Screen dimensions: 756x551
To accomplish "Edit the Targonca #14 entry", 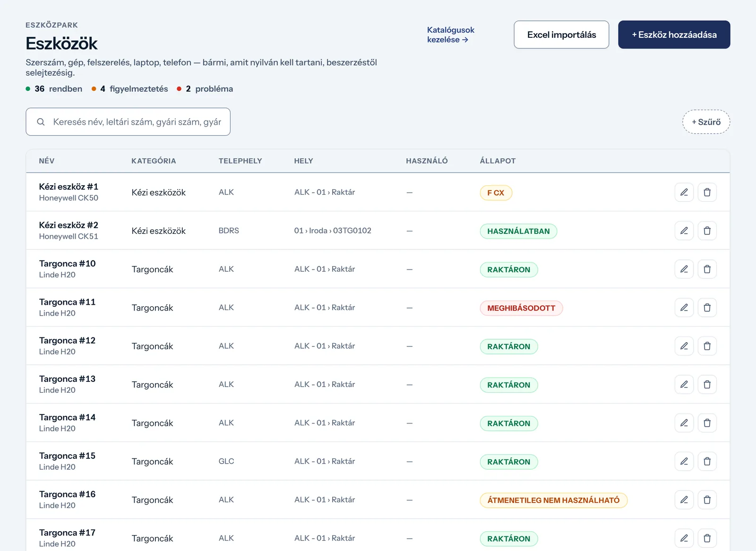I will (684, 423).
